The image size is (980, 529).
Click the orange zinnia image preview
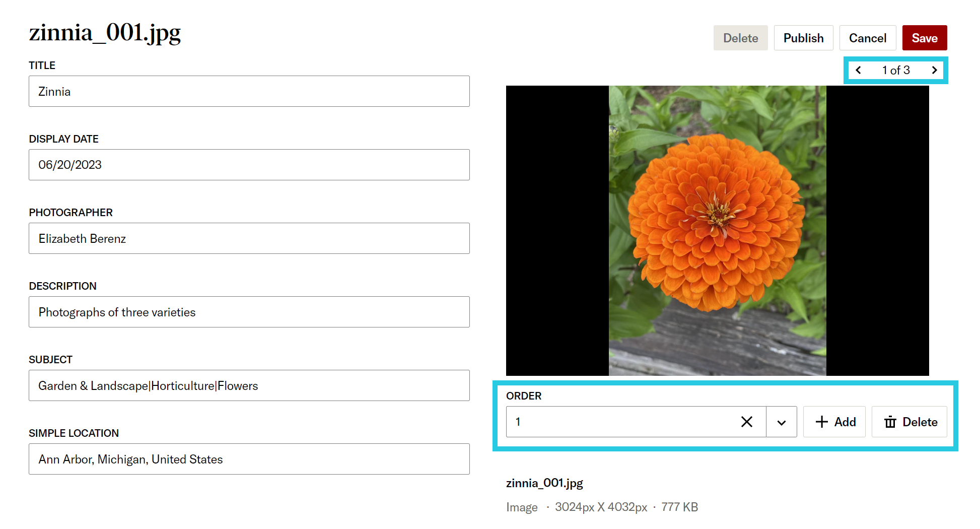718,231
